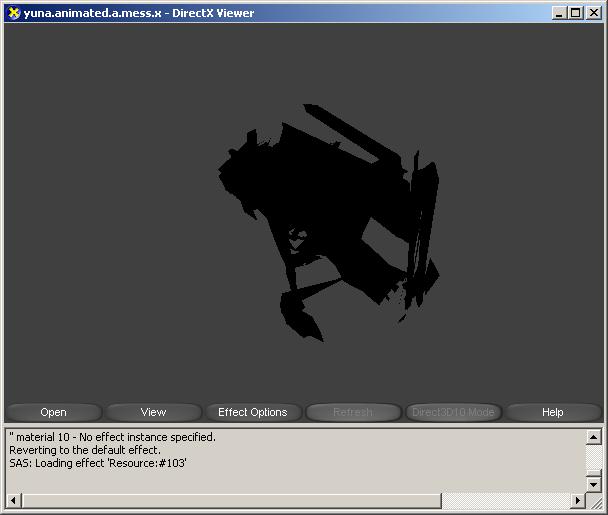The image size is (608, 515).
Task: Click the 'Reverting to the default effect' line
Action: pos(85,450)
